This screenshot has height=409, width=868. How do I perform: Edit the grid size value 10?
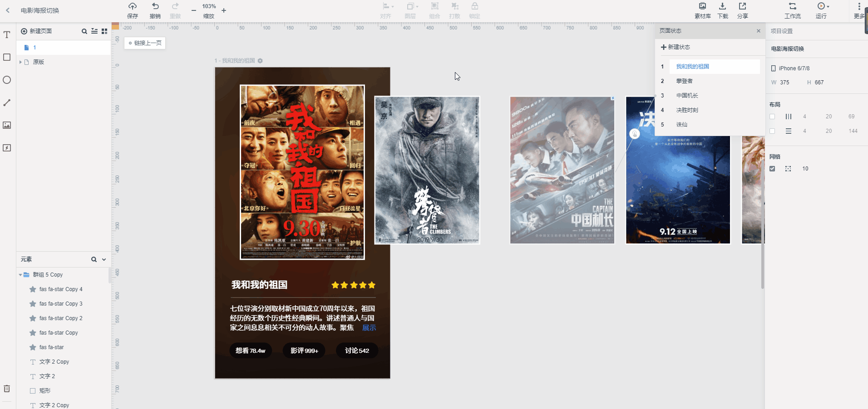pyautogui.click(x=805, y=169)
